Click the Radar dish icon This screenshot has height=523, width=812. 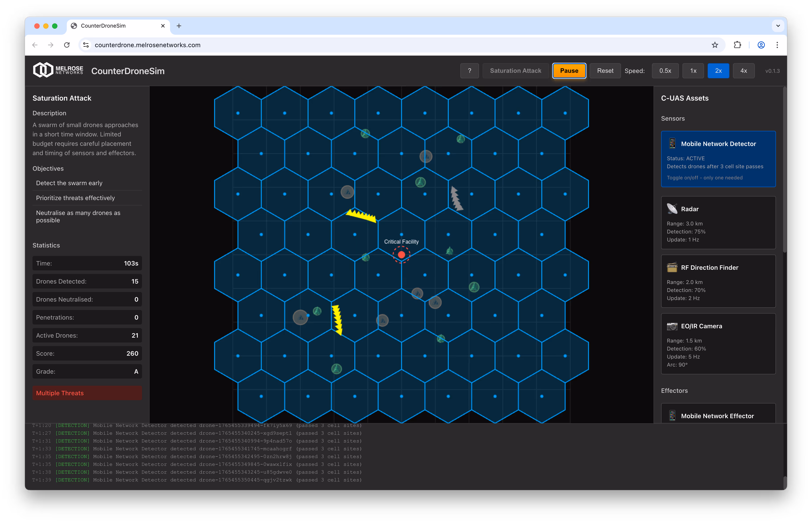(672, 209)
